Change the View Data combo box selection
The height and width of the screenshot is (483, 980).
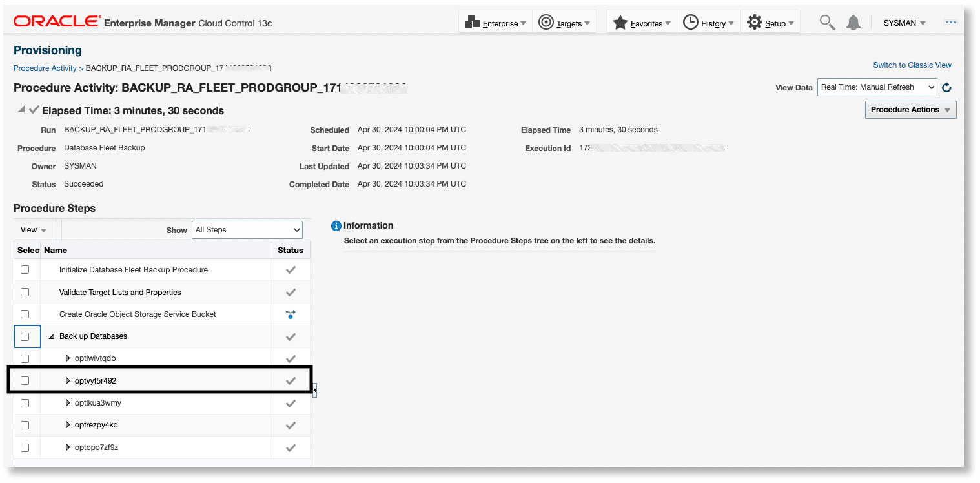[876, 87]
